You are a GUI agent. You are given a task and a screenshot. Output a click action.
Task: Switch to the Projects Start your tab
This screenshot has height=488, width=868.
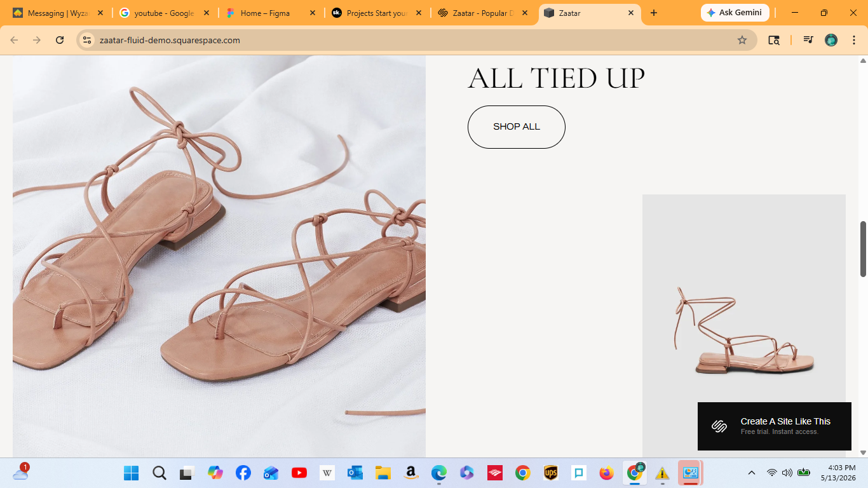376,13
